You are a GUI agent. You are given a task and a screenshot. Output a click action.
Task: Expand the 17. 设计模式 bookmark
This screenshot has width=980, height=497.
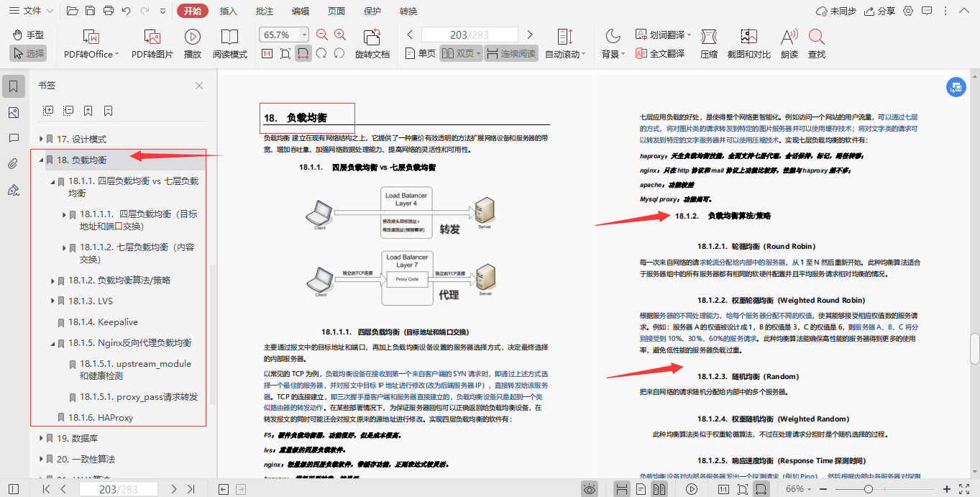[41, 139]
